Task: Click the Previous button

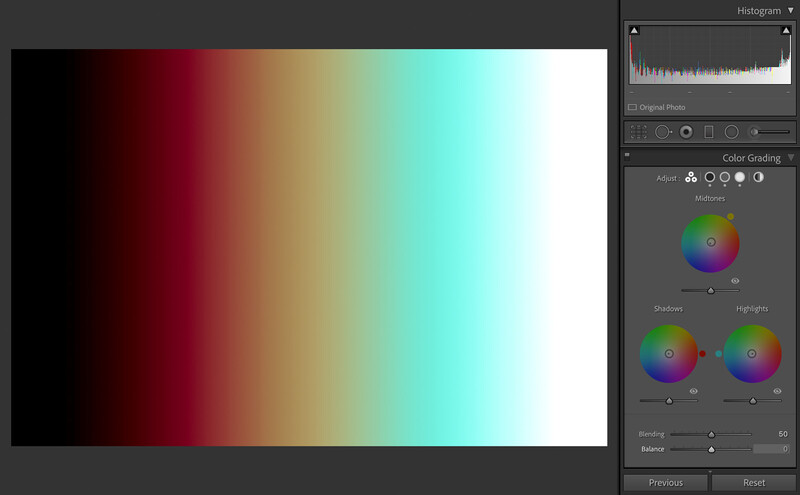Action: tap(666, 483)
